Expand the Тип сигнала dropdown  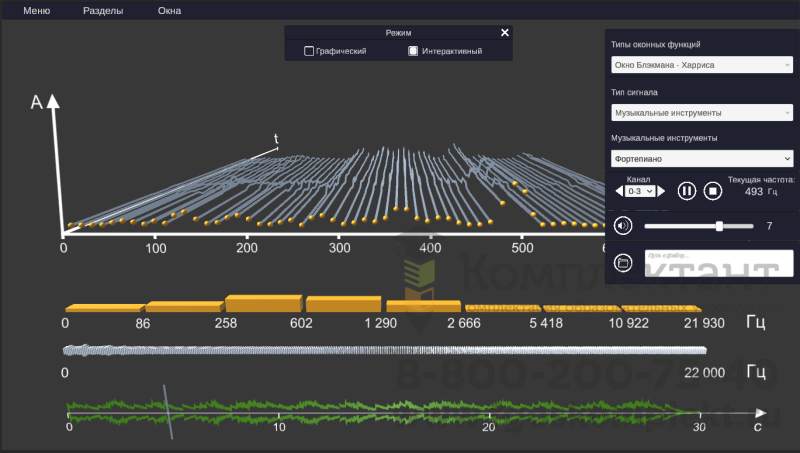coord(701,113)
